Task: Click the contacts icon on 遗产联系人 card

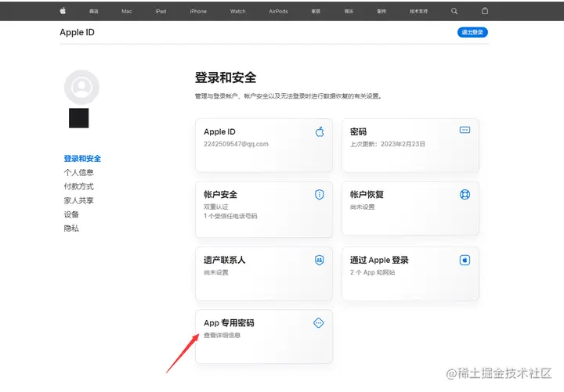Action: point(320,260)
